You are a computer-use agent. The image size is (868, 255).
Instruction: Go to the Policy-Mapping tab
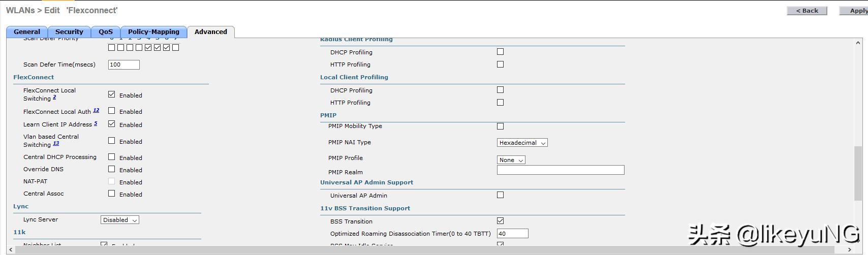click(x=153, y=31)
